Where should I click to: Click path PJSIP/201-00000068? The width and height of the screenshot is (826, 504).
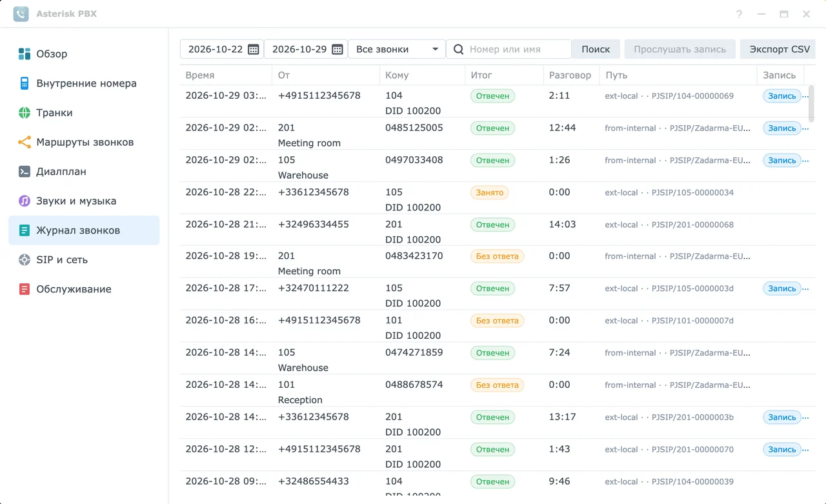[692, 225]
